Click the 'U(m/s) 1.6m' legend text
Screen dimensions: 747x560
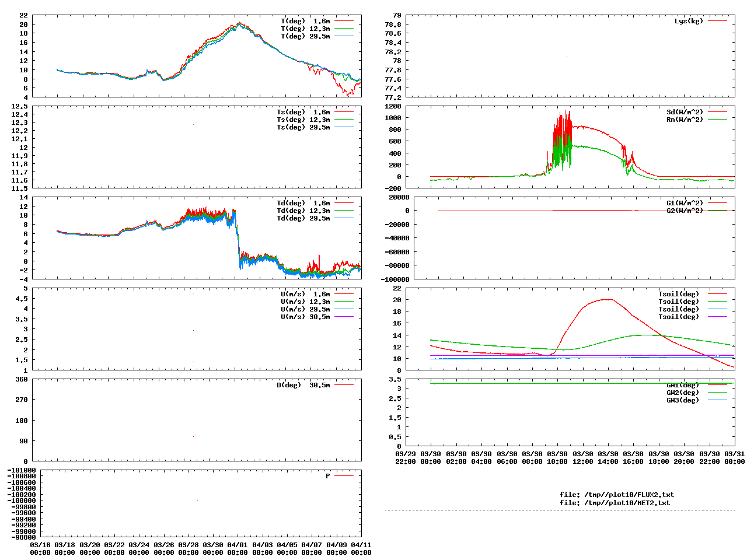[x=305, y=294]
